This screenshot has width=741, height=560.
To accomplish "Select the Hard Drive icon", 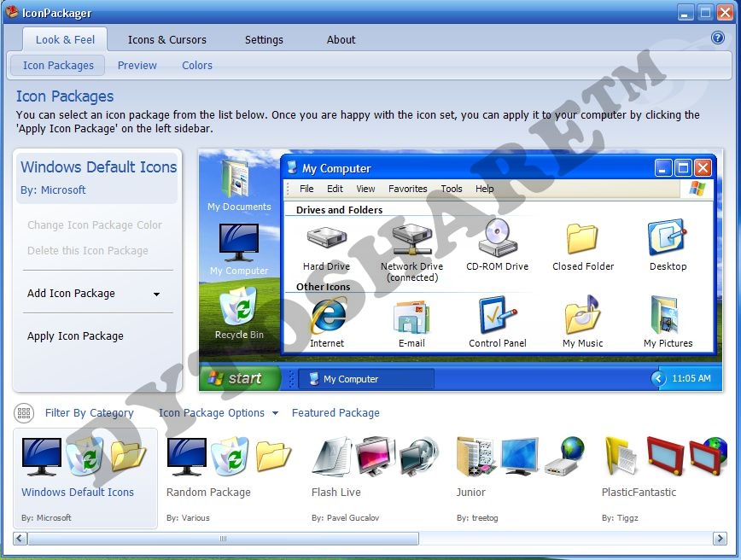I will tap(327, 237).
